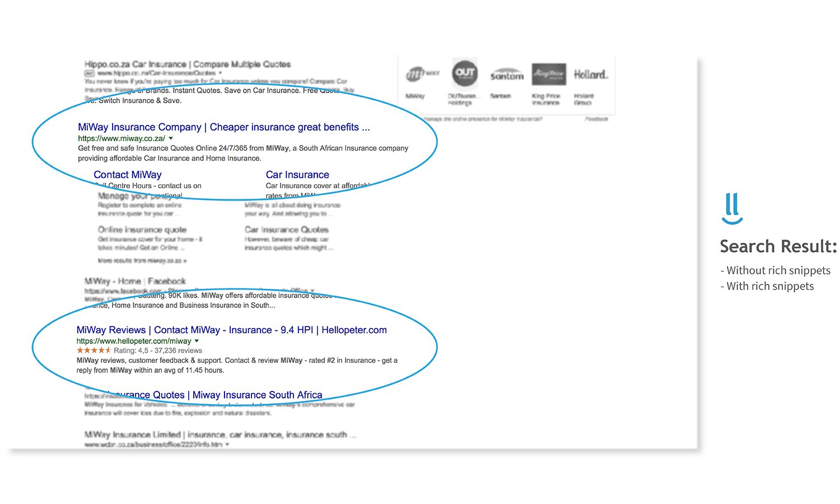The height and width of the screenshot is (504, 840).
Task: Click 'Get free and safe Insurance Quotes' description
Action: 243,153
